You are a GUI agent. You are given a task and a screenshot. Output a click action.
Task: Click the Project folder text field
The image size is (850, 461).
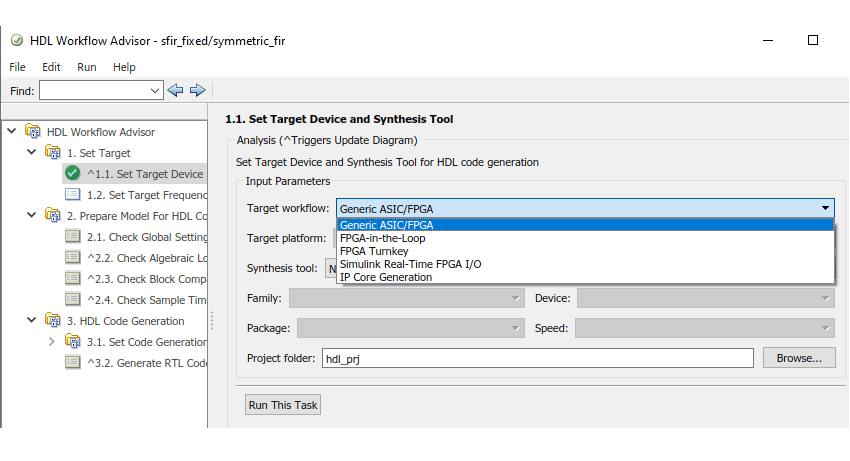click(536, 358)
